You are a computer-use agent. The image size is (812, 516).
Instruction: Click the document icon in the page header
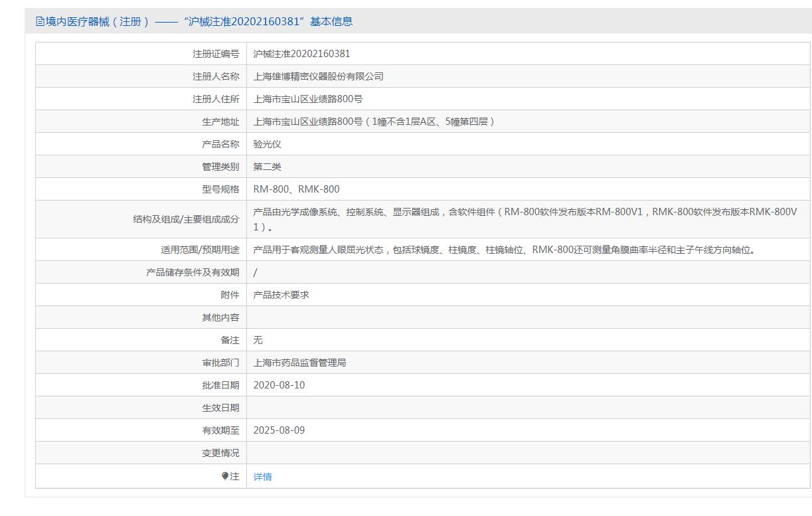click(x=40, y=22)
